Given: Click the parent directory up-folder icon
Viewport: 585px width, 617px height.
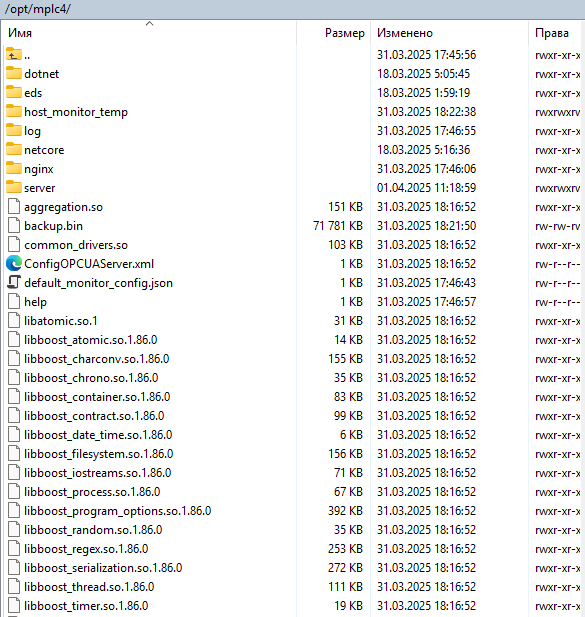Looking at the screenshot, I should click(x=14, y=54).
